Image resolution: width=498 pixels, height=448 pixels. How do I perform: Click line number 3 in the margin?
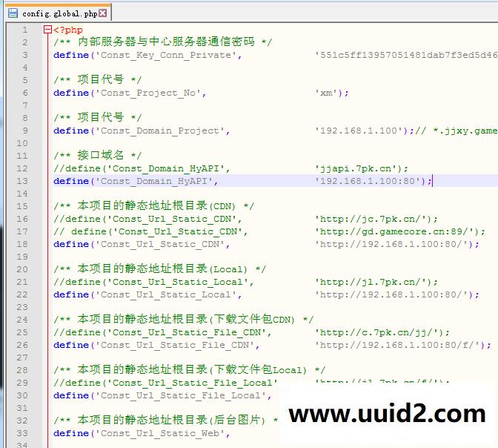(24, 55)
